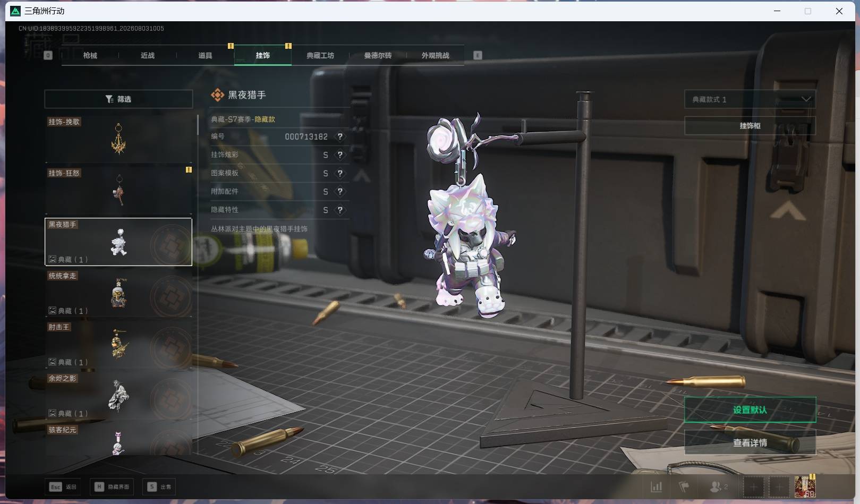Click the collection image icon under 黑夜猎手
860x504 pixels.
tap(52, 259)
